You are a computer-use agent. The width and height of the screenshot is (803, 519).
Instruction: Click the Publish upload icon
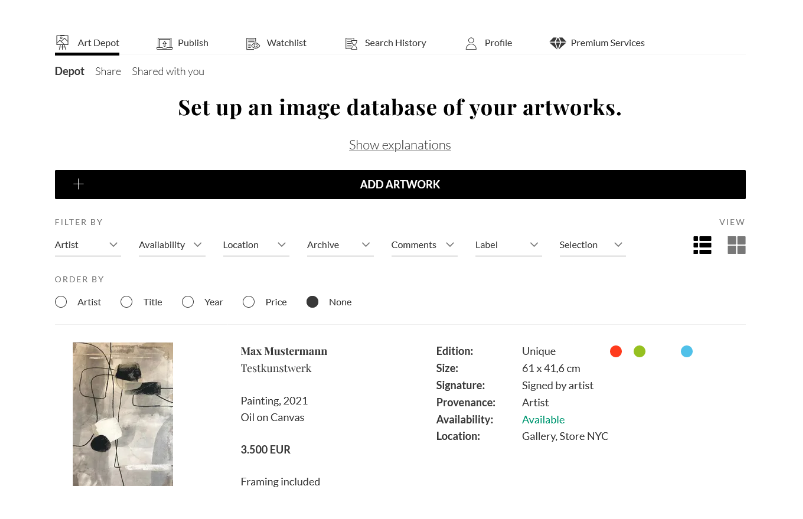(164, 44)
